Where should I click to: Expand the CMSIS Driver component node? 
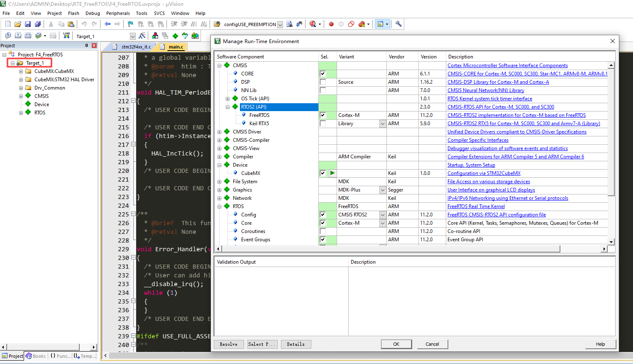click(x=220, y=132)
